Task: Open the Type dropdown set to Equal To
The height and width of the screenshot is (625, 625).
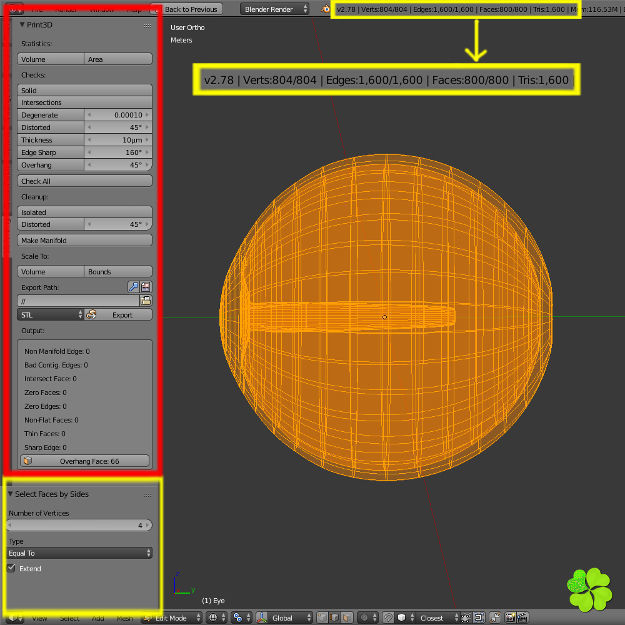Action: [x=80, y=553]
